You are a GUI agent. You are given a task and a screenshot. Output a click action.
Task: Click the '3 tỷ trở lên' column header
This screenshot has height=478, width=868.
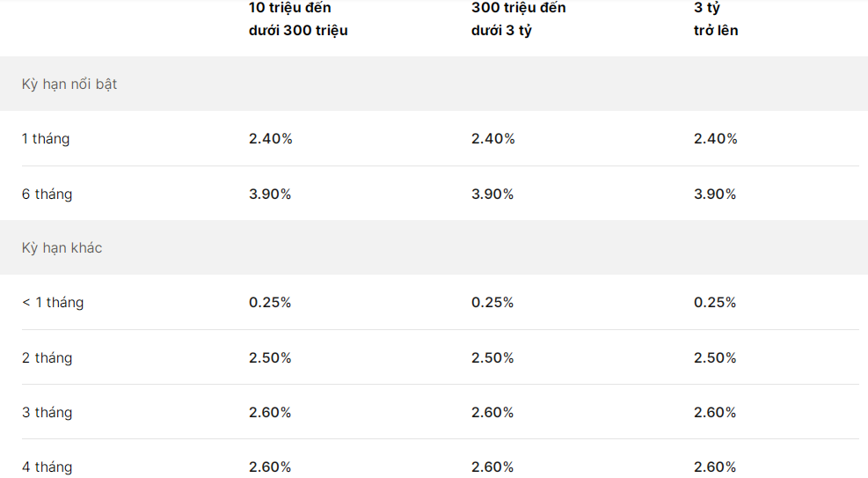pos(715,19)
